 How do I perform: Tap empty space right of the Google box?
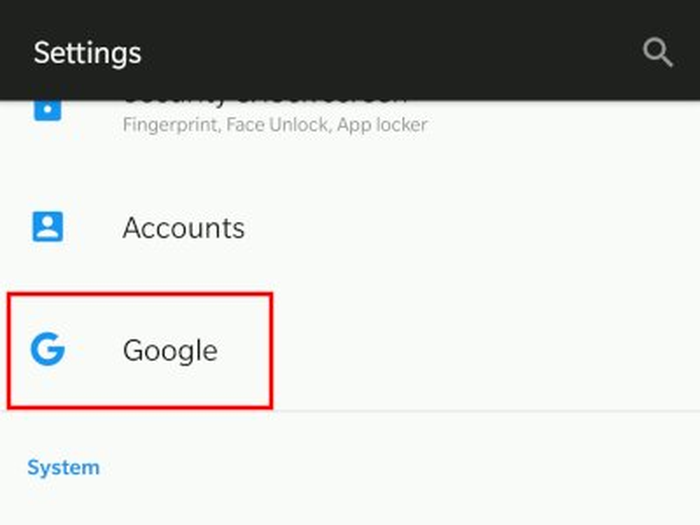point(480,350)
